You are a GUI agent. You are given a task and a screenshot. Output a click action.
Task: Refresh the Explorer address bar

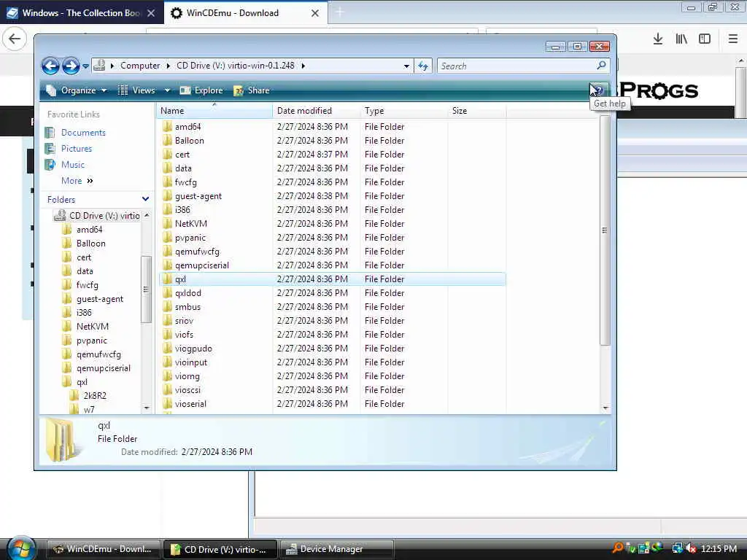pos(423,66)
